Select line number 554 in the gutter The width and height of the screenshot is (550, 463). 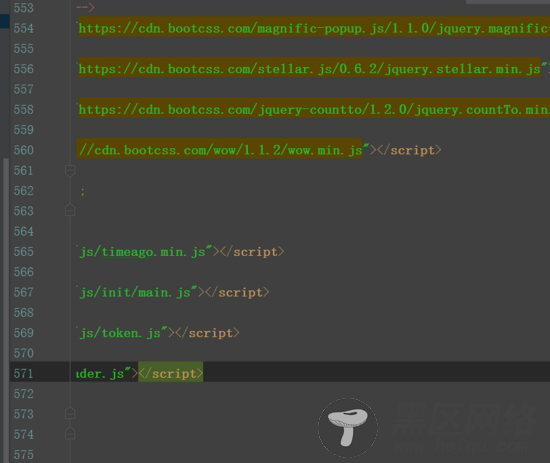coord(24,28)
